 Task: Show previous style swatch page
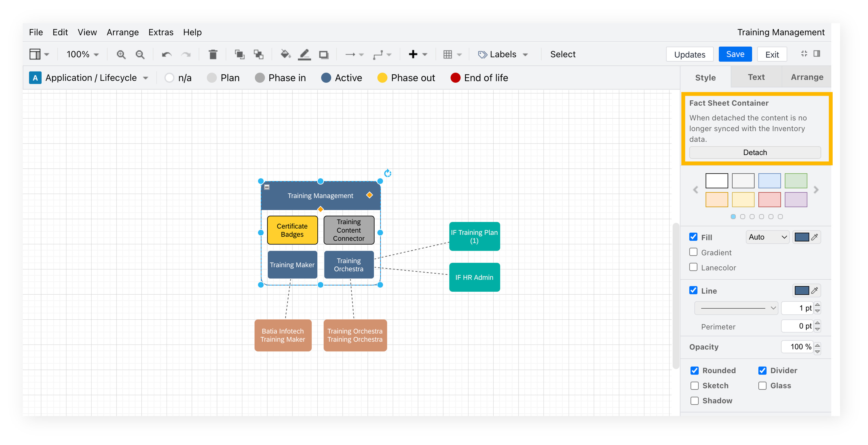(696, 190)
